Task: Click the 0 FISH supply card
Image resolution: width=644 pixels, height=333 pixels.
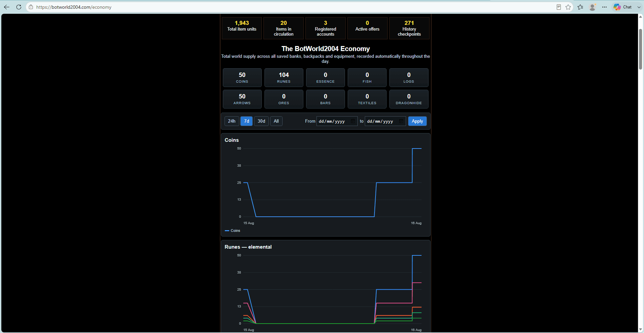Action: [x=367, y=78]
